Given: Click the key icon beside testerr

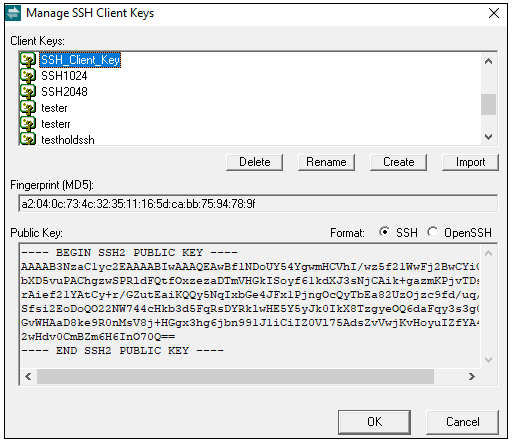Looking at the screenshot, I should click(x=28, y=124).
